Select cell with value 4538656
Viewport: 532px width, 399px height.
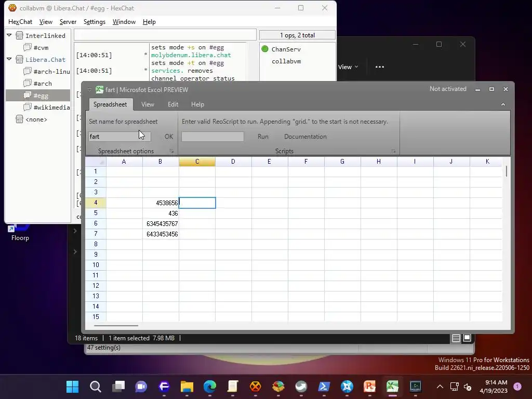coord(161,203)
